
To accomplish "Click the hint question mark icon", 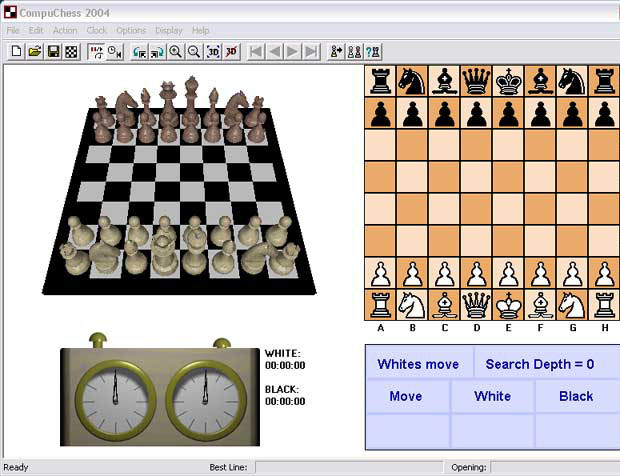I will [373, 52].
